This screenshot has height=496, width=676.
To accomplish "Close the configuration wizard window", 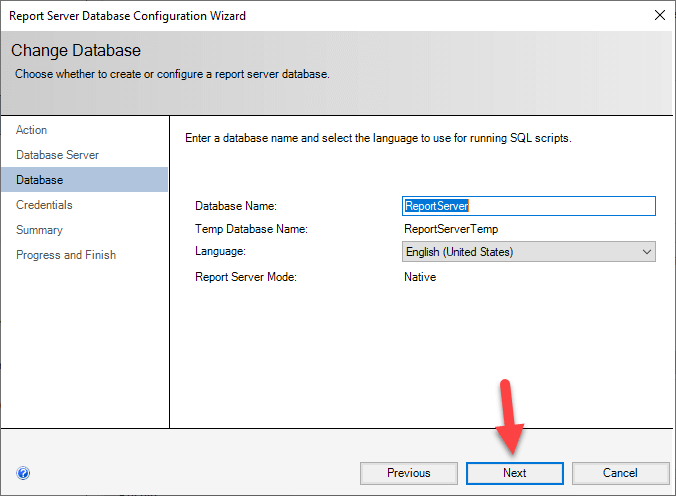I will tap(658, 16).
